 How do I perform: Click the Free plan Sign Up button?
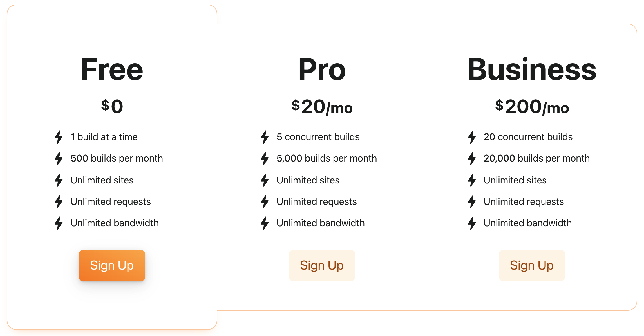112,265
